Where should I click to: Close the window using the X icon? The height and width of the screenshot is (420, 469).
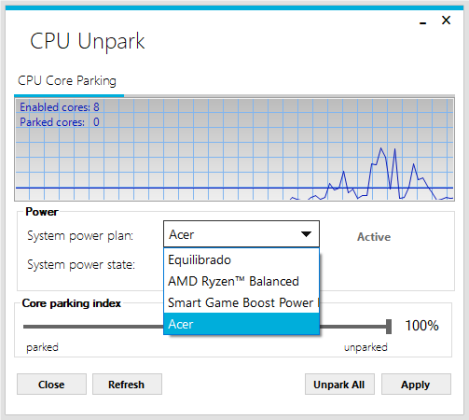(446, 20)
